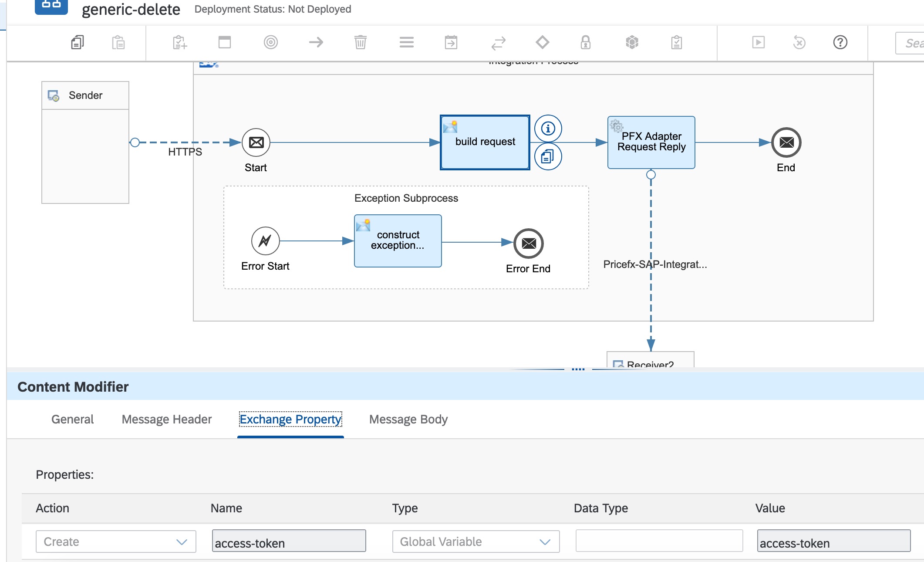Click the copy icon beside build request

click(x=548, y=156)
